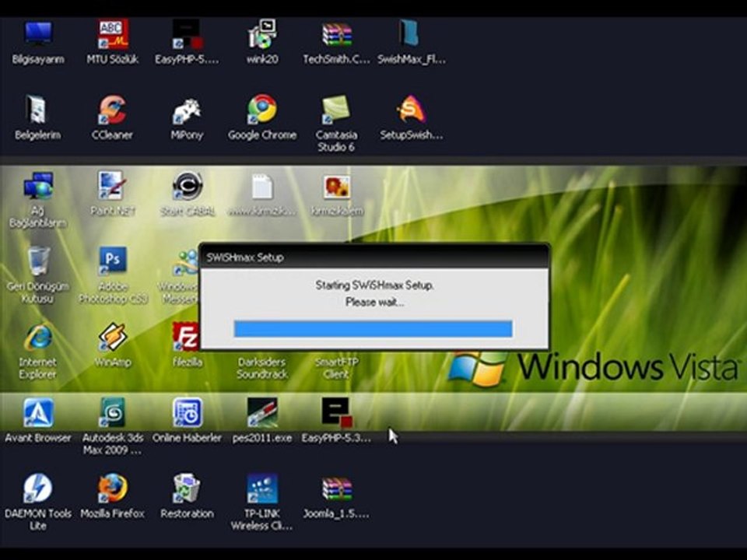Click the Adobe Photoshop CS3 shortcut
747x560 pixels.
(112, 261)
